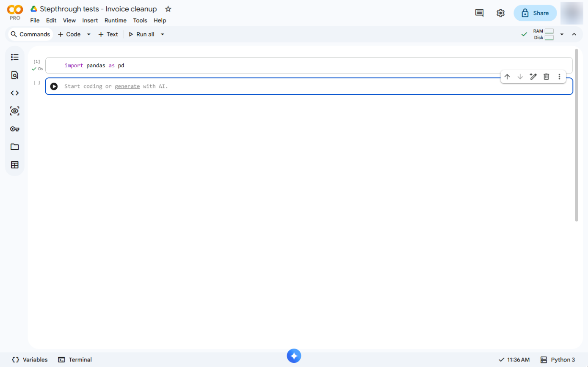Open the View menu
Viewport: 588px width, 367px height.
[69, 20]
